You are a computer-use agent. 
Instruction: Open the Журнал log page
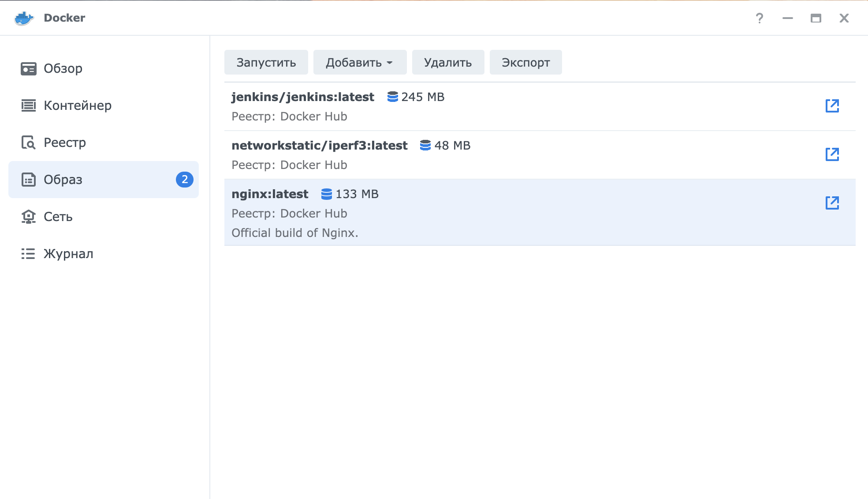coord(68,254)
